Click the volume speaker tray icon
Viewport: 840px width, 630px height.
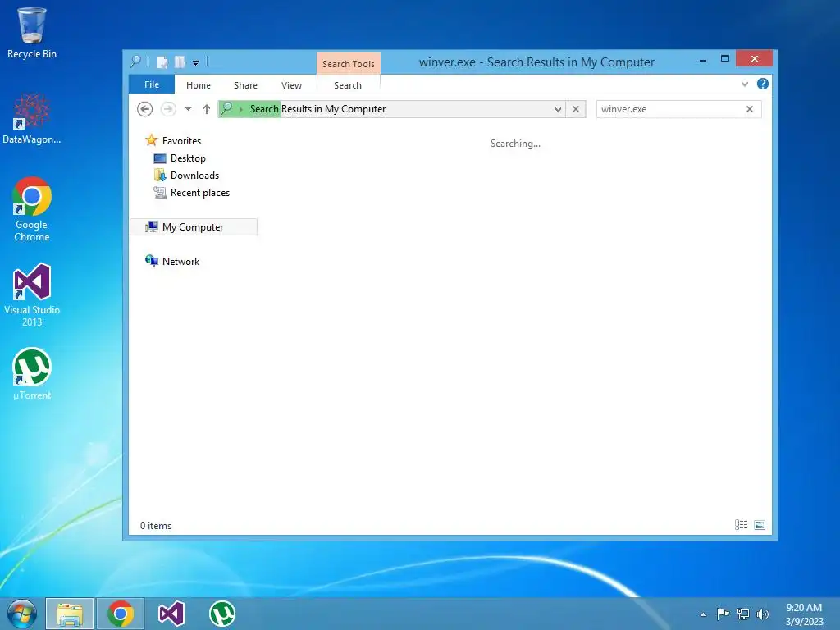[x=762, y=614]
